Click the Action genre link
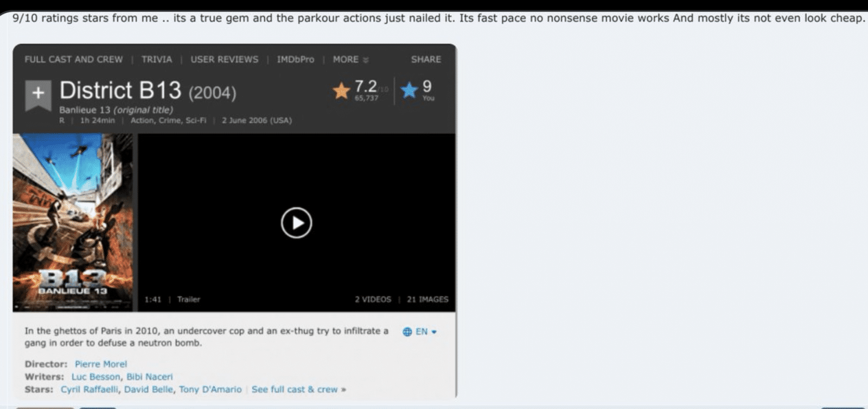Viewport: 868px width, 409px height. point(142,120)
